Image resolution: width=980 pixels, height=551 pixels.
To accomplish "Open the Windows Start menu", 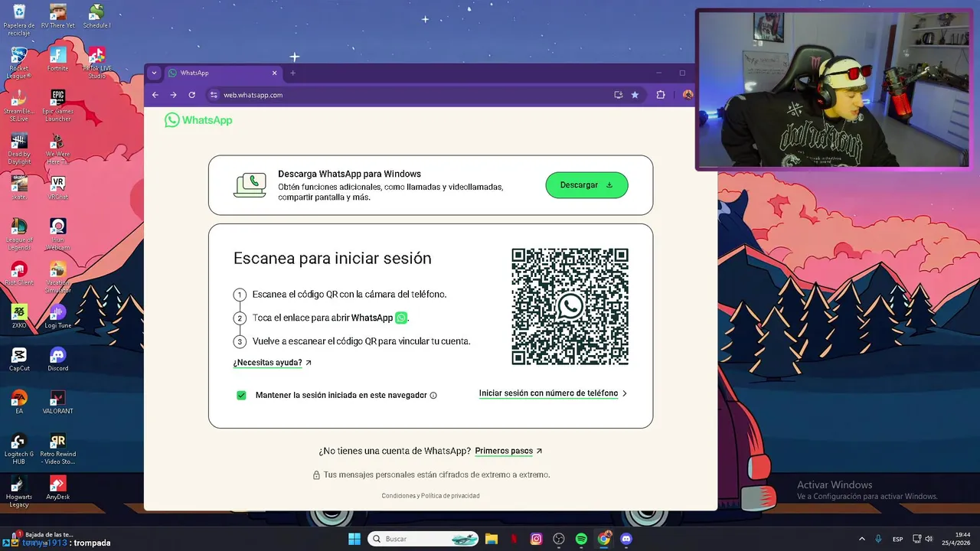I will (x=354, y=539).
